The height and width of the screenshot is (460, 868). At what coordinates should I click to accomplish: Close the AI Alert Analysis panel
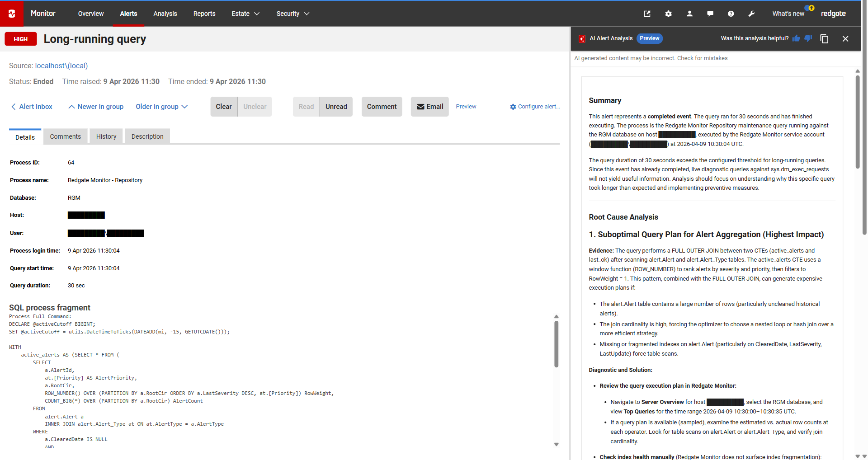pos(845,39)
